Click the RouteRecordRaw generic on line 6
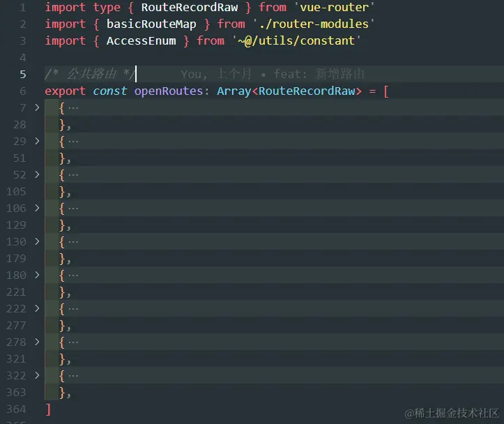This screenshot has height=424, width=504. click(x=307, y=91)
